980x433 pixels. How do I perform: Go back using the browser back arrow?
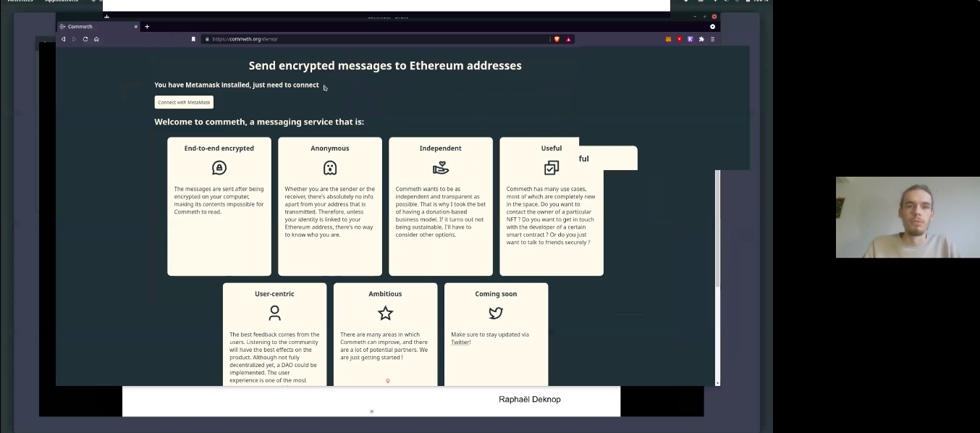(63, 39)
